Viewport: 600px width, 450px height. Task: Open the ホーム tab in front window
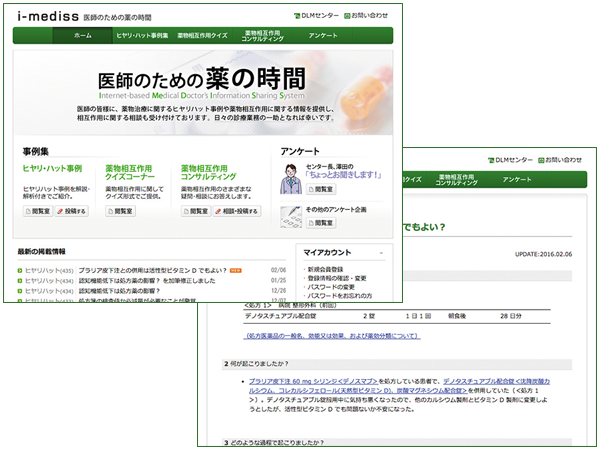83,36
